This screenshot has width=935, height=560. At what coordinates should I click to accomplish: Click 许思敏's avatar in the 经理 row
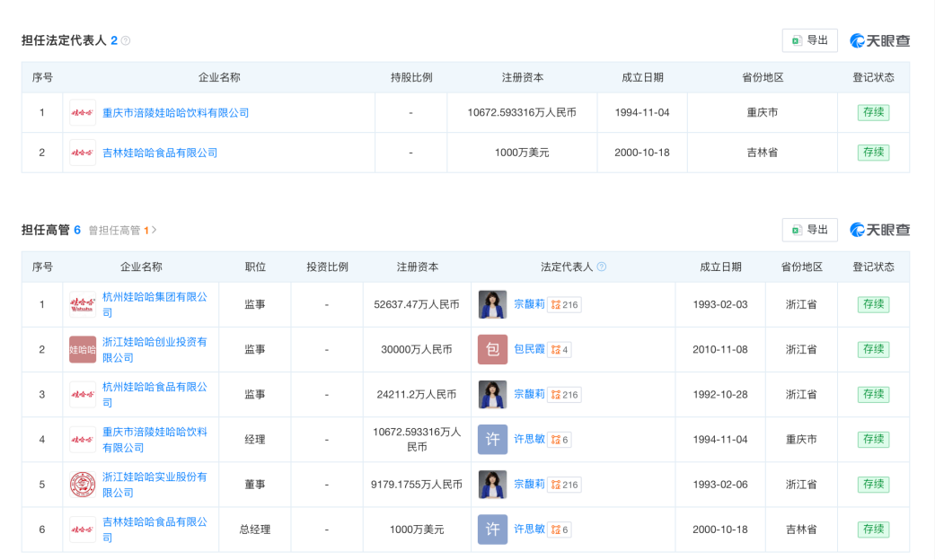point(492,440)
